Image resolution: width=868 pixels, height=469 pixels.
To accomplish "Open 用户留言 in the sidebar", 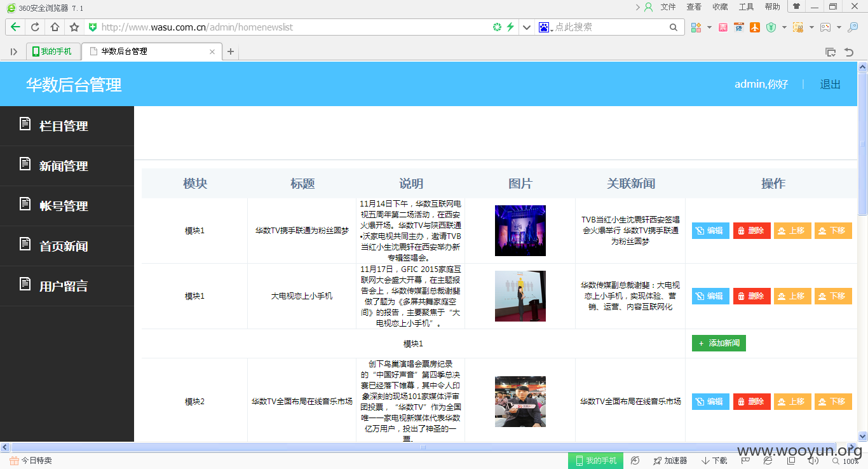I will click(67, 286).
